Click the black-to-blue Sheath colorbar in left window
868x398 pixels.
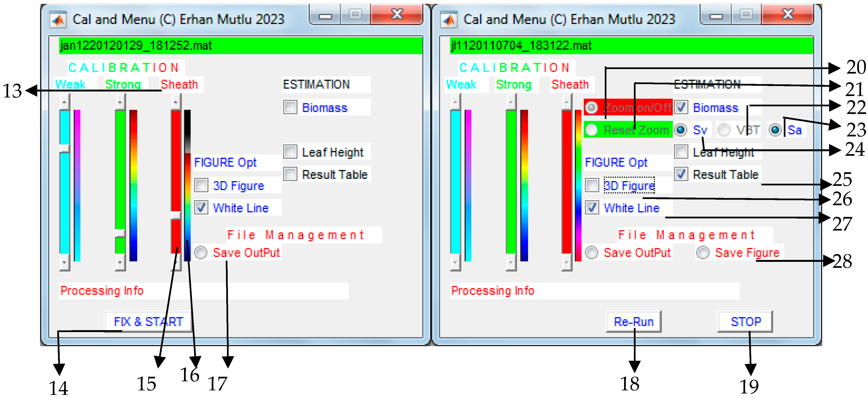pos(187,185)
